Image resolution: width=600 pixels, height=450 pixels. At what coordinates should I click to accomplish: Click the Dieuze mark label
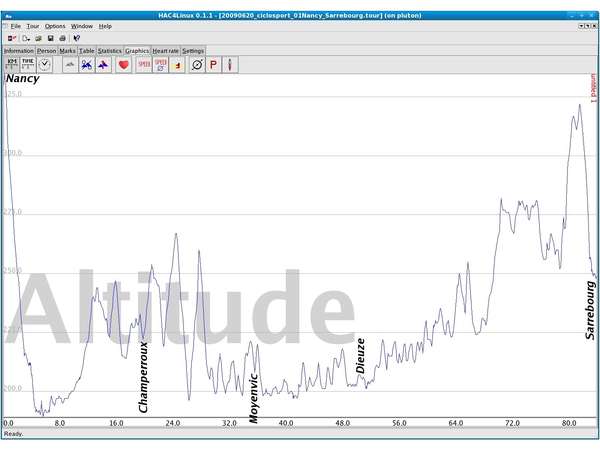pyautogui.click(x=360, y=356)
